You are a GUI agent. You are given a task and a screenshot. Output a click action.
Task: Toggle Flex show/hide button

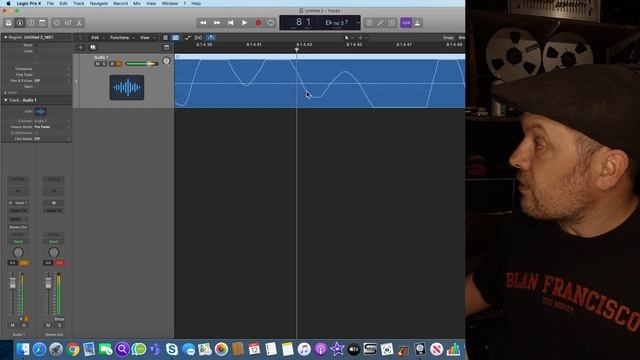tap(199, 38)
